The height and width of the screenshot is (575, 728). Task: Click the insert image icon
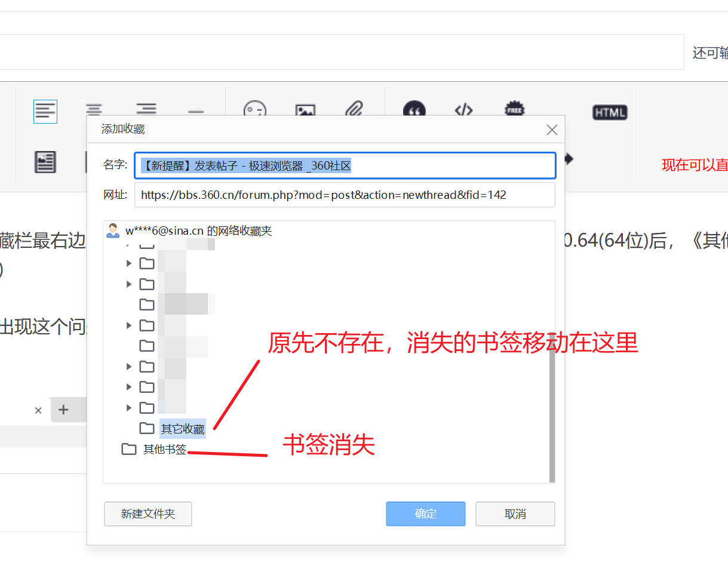305,110
